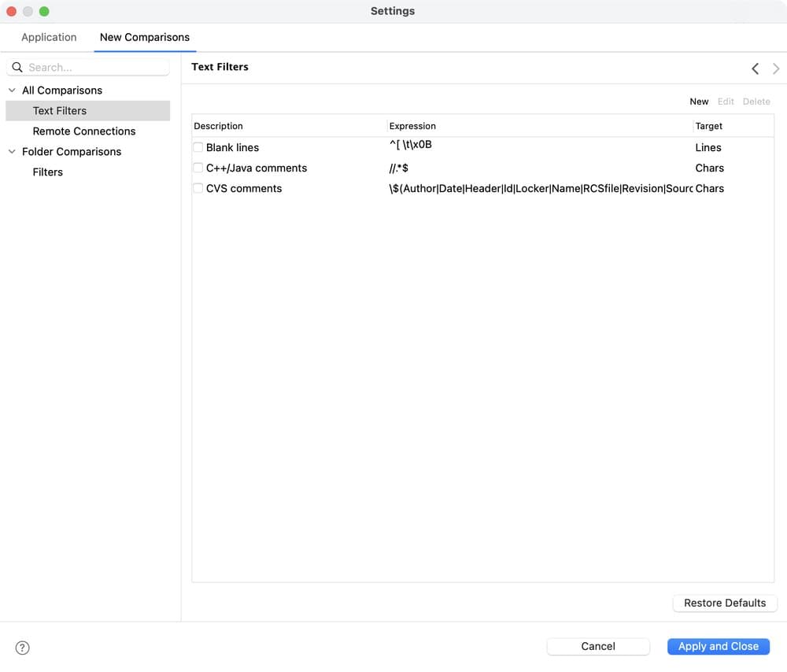Select Text Filters in the sidebar

click(88, 110)
